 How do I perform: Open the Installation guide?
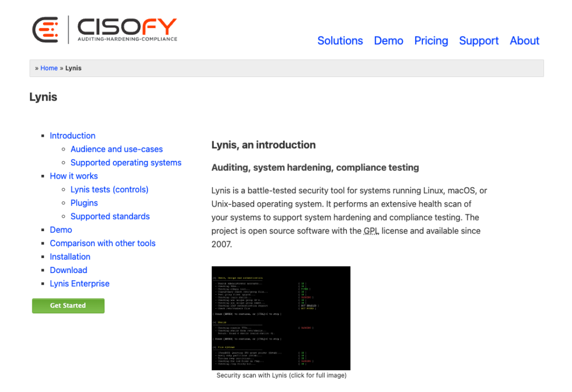(70, 256)
